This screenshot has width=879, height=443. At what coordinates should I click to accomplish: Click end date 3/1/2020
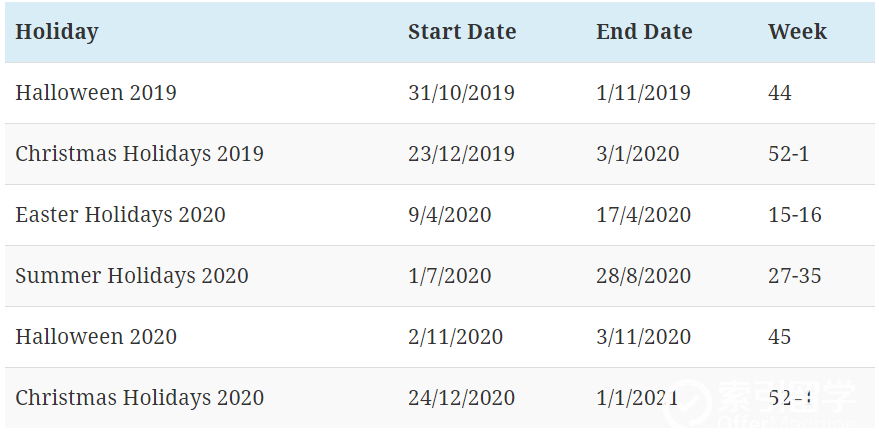[x=638, y=154]
